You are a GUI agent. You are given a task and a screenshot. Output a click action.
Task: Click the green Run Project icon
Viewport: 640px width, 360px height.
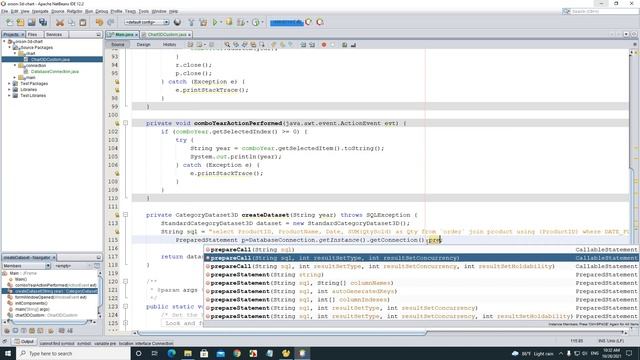pyautogui.click(x=215, y=22)
